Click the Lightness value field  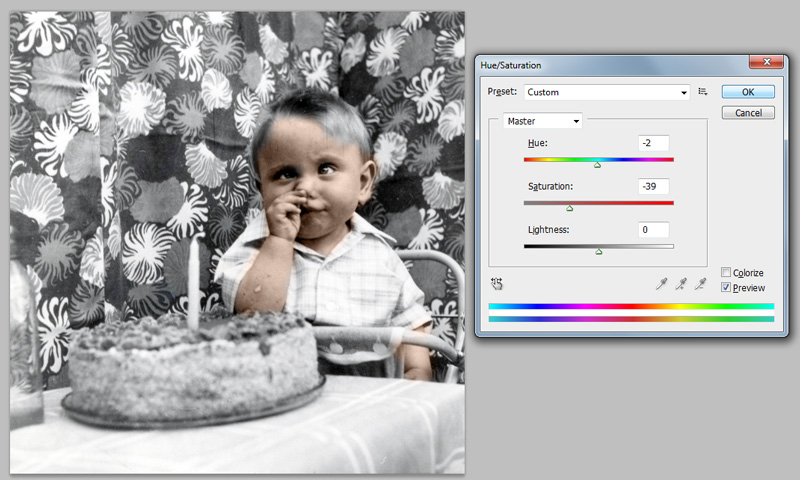click(655, 230)
